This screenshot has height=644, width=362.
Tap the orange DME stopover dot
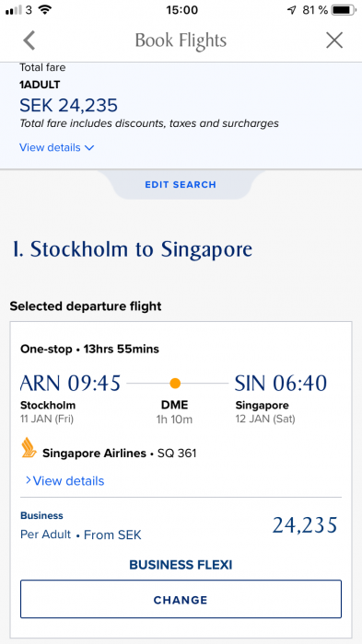(175, 384)
